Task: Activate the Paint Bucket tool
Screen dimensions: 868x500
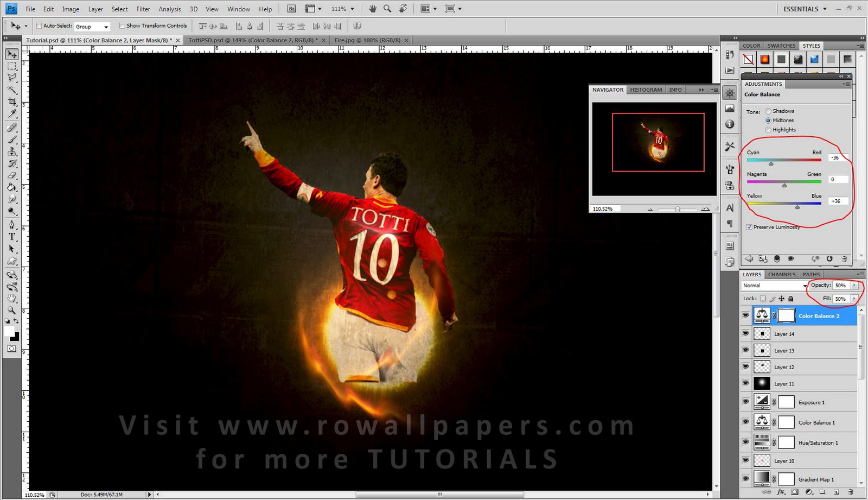Action: [12, 187]
